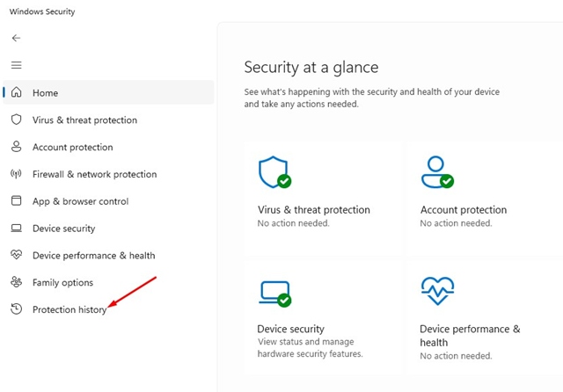Click the Device security laptop sidebar icon
Viewport: 563px width, 392px height.
coord(16,229)
